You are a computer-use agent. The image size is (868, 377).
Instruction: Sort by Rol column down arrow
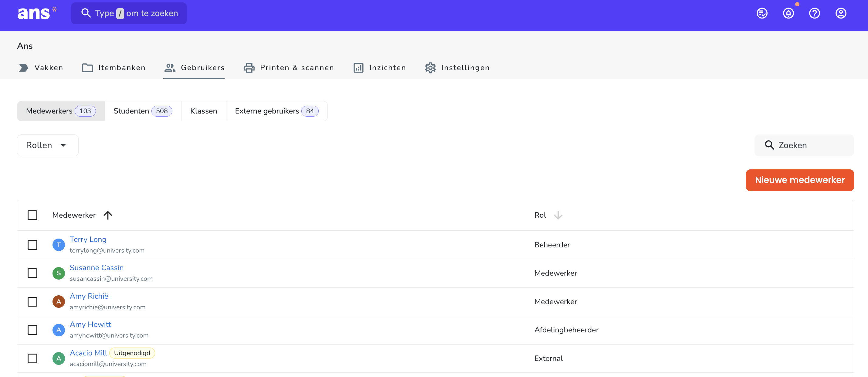(558, 215)
